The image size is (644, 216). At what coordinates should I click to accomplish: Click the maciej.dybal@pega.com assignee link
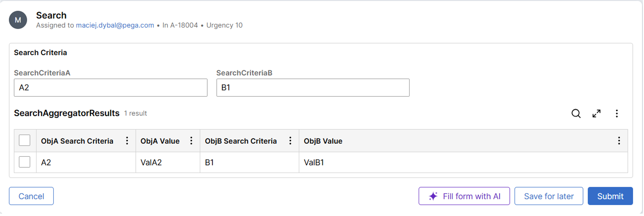(x=115, y=25)
